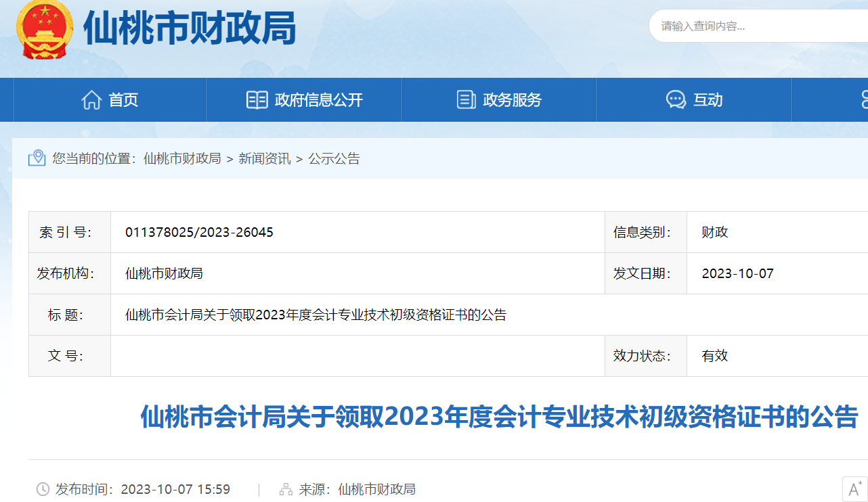Go to 仙桃市财政局 in the breadcrumb
This screenshot has width=868, height=502.
tap(182, 158)
